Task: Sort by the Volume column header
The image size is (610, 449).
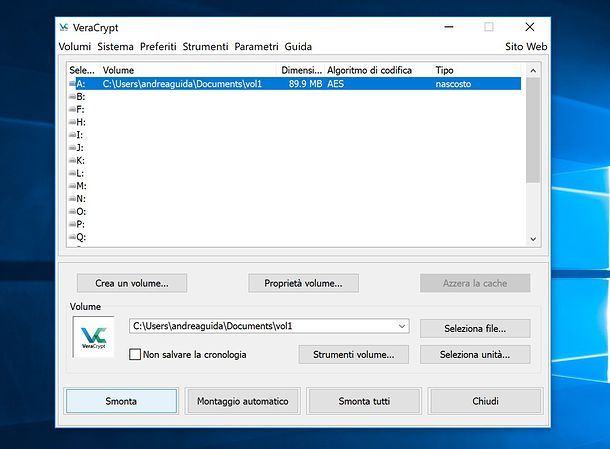Action: tap(189, 70)
